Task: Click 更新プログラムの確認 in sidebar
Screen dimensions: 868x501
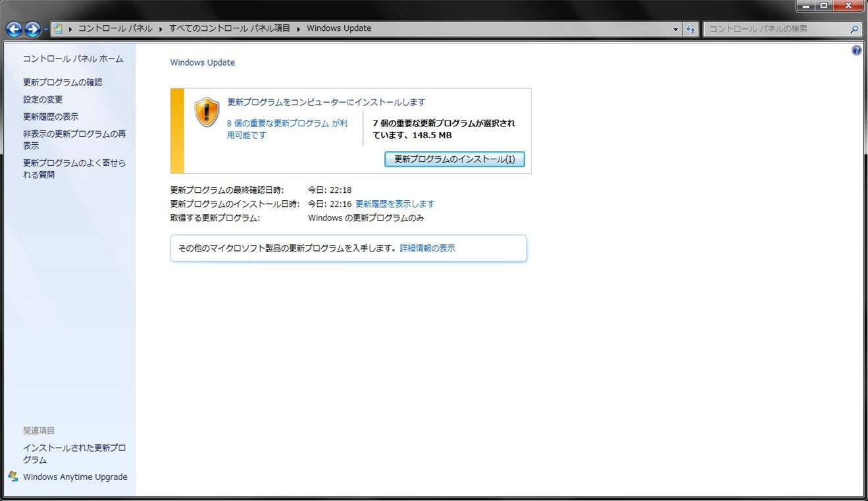Action: 63,82
